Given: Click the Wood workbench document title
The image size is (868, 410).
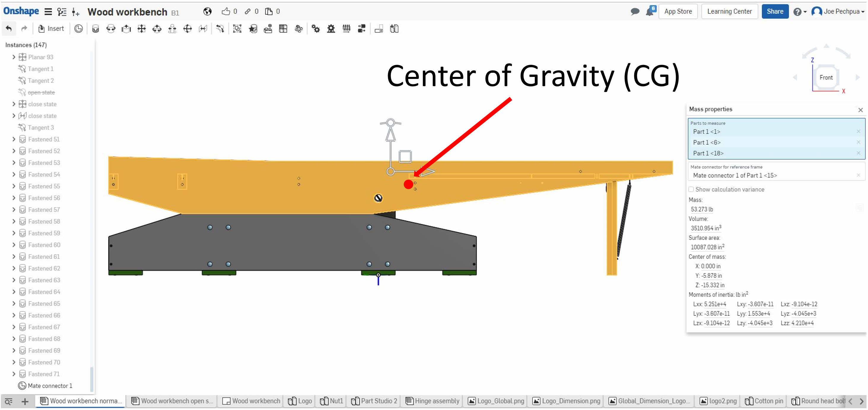Looking at the screenshot, I should coord(127,12).
